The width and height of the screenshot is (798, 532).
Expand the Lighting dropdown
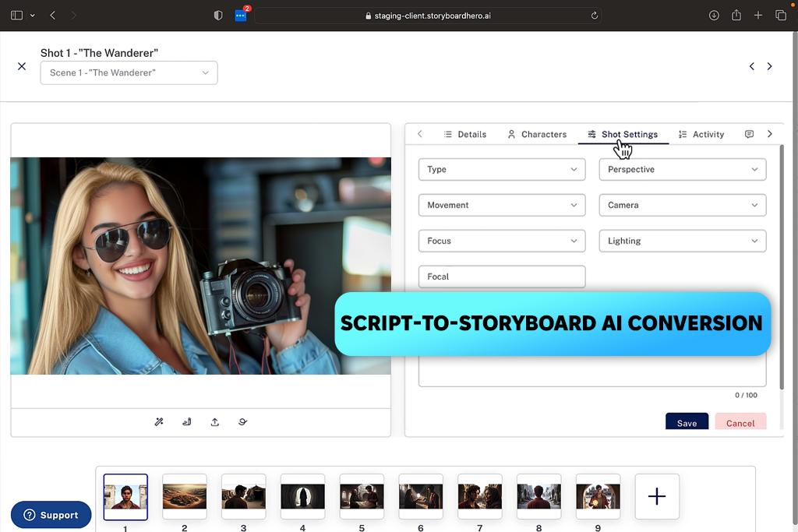(x=683, y=241)
